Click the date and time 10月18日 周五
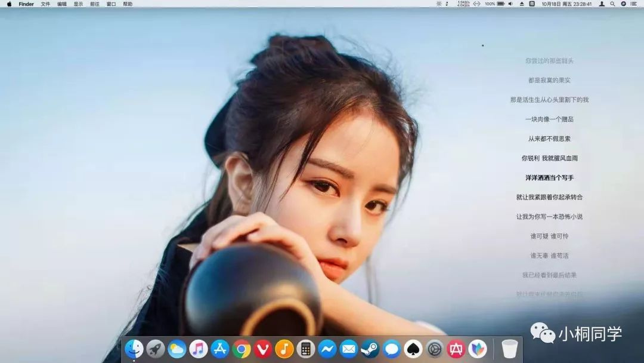This screenshot has width=644, height=363. pos(567,4)
